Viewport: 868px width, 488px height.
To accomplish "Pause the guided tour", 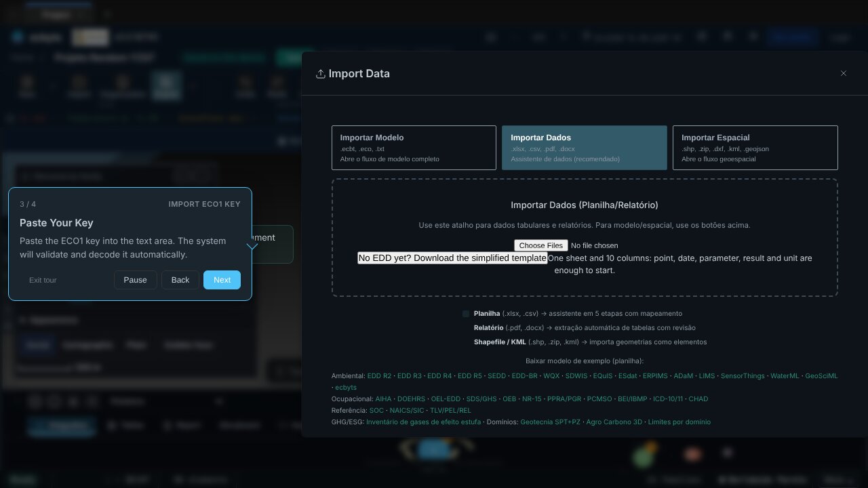I will pyautogui.click(x=136, y=280).
